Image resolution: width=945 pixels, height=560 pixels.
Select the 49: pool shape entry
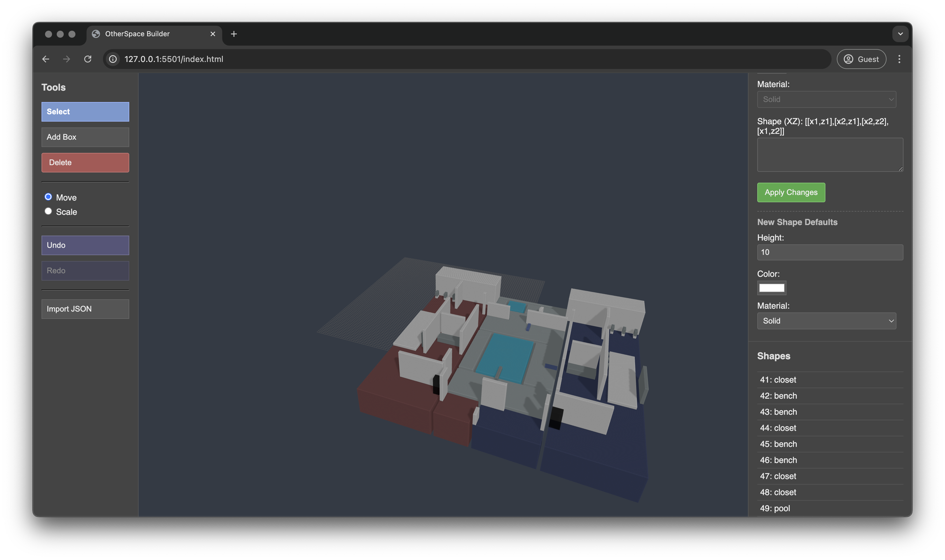pyautogui.click(x=775, y=508)
